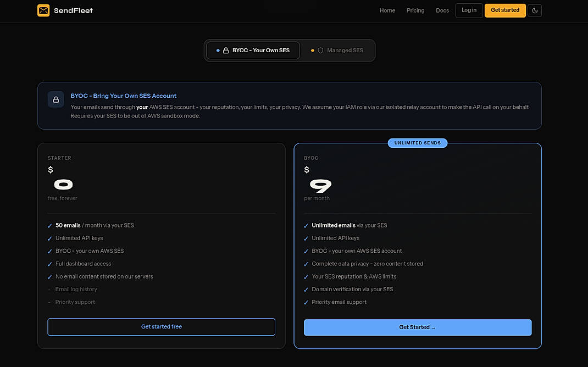Viewport: 588px width, 367px height.
Task: Click the 'per month' price caption
Action: click(317, 198)
